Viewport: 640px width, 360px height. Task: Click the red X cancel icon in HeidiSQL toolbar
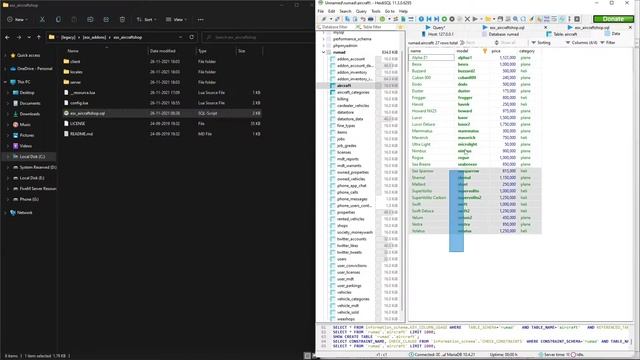pyautogui.click(x=467, y=19)
